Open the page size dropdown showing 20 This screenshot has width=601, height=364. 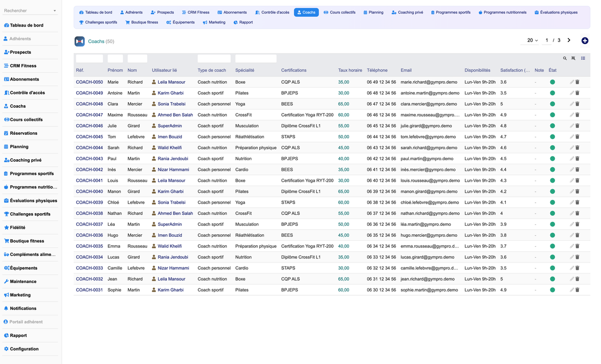(x=532, y=41)
